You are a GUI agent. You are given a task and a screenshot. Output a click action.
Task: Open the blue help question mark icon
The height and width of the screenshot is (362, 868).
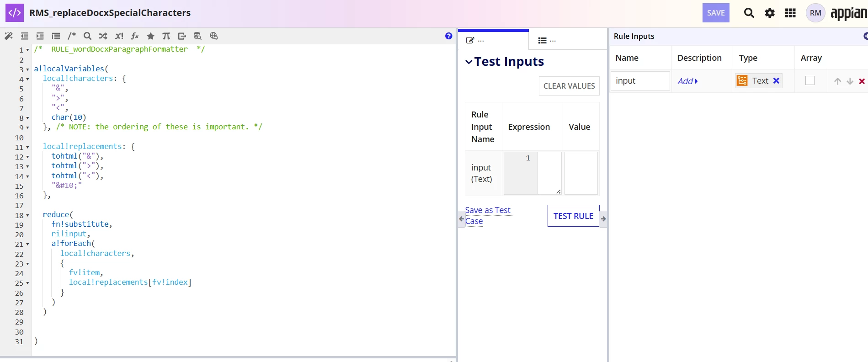pyautogui.click(x=449, y=36)
